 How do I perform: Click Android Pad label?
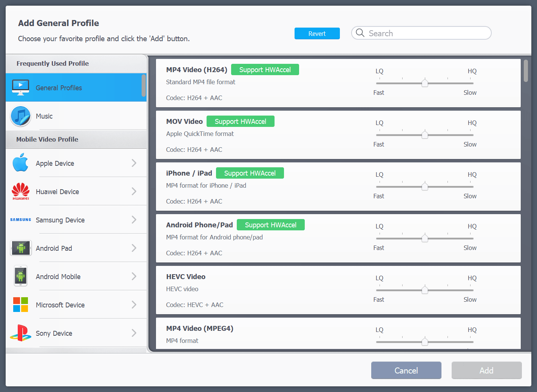point(54,248)
